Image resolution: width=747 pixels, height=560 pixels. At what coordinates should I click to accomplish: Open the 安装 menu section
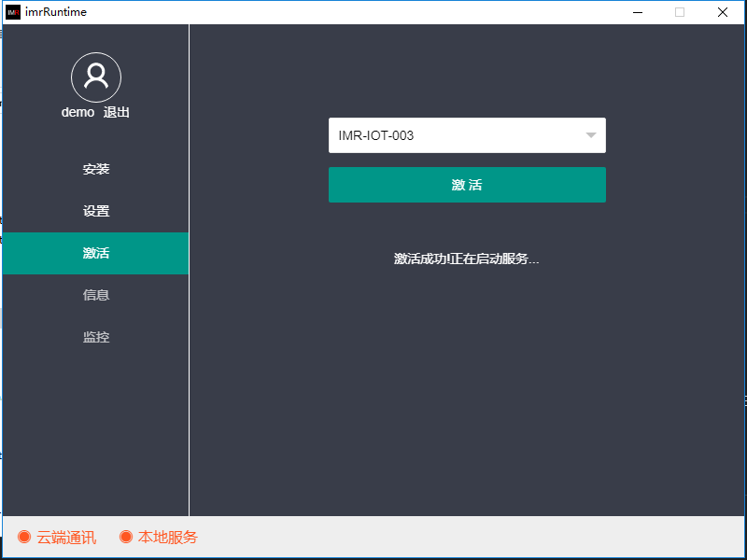96,169
